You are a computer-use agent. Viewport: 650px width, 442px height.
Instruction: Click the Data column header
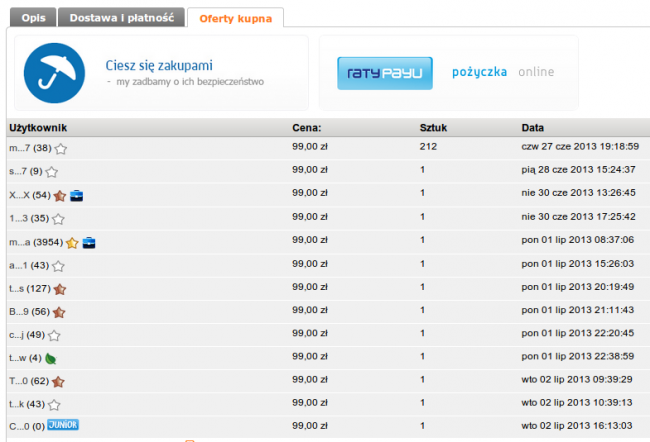click(x=533, y=128)
